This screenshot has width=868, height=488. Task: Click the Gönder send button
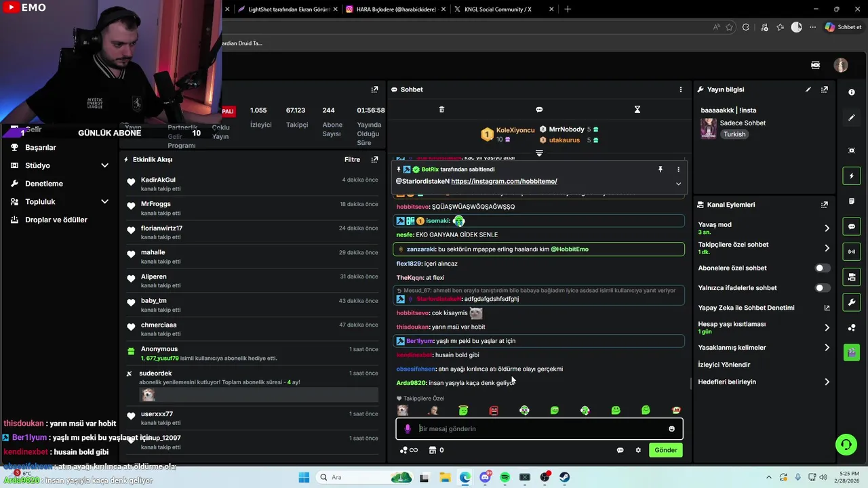pyautogui.click(x=666, y=450)
